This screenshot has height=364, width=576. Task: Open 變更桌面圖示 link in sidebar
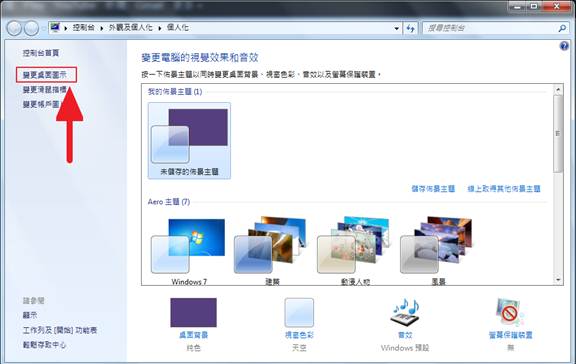44,75
